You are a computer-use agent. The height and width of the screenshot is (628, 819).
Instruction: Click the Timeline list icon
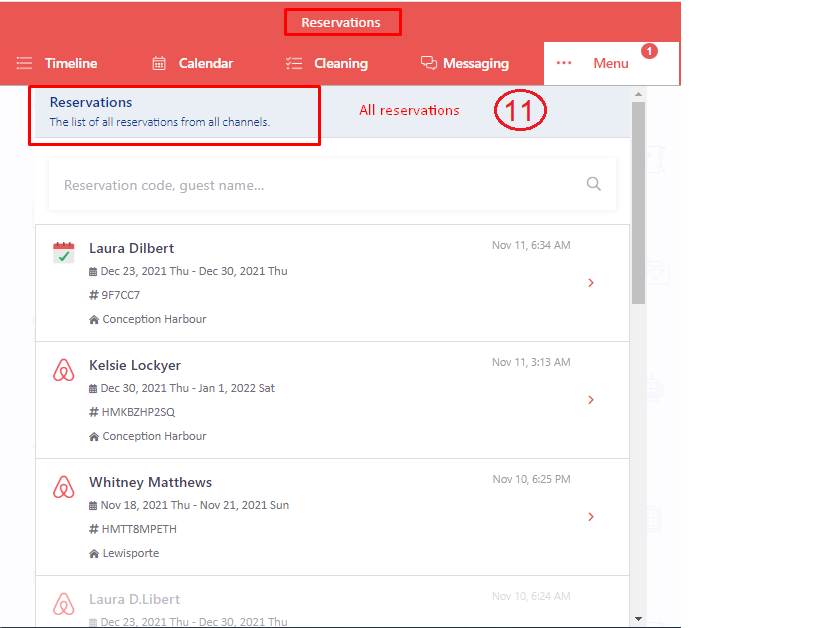pyautogui.click(x=24, y=63)
